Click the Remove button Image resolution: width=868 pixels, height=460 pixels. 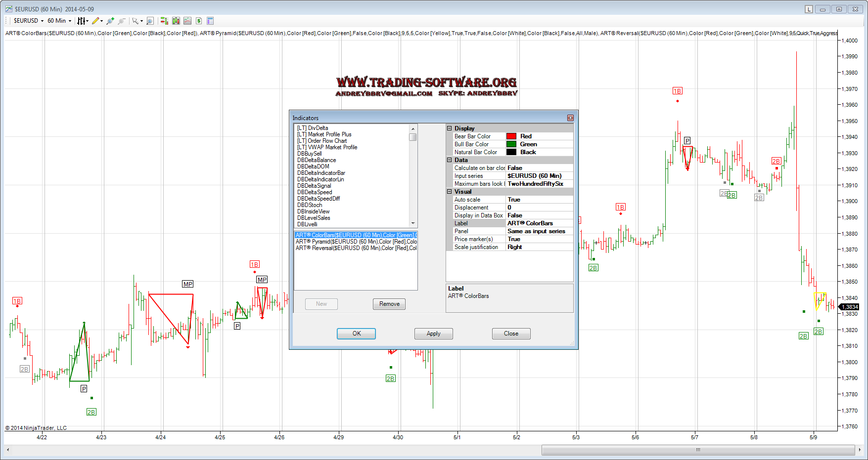tap(389, 304)
